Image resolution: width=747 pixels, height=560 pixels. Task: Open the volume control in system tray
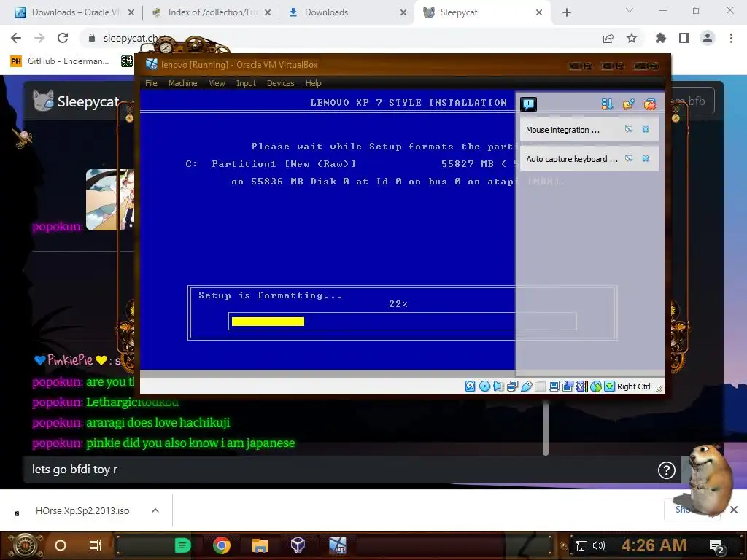pos(599,545)
